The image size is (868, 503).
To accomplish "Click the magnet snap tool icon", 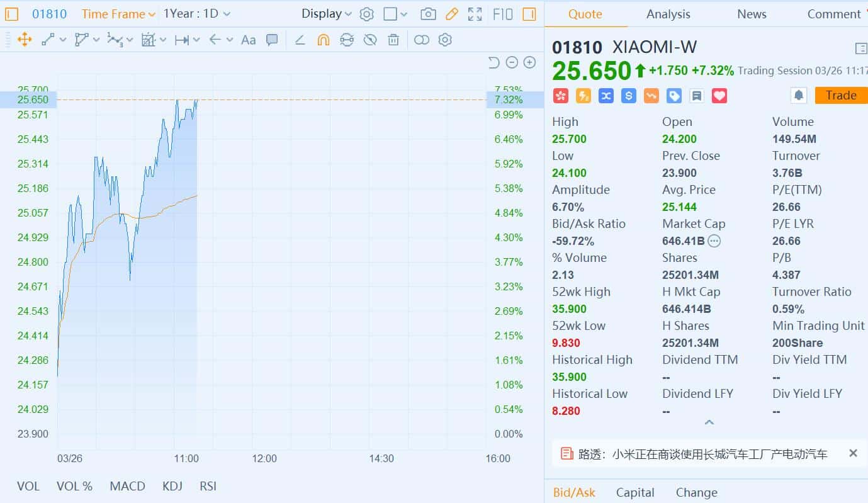I will tap(323, 40).
